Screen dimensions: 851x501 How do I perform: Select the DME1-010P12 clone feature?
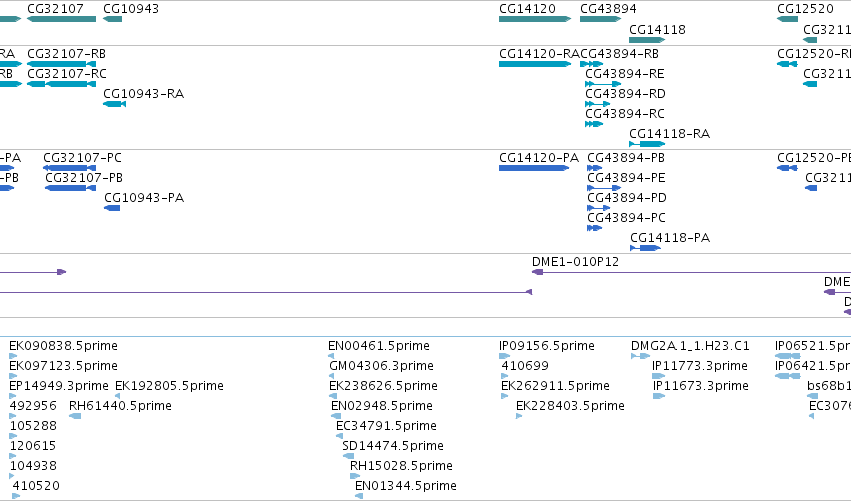pyautogui.click(x=691, y=272)
